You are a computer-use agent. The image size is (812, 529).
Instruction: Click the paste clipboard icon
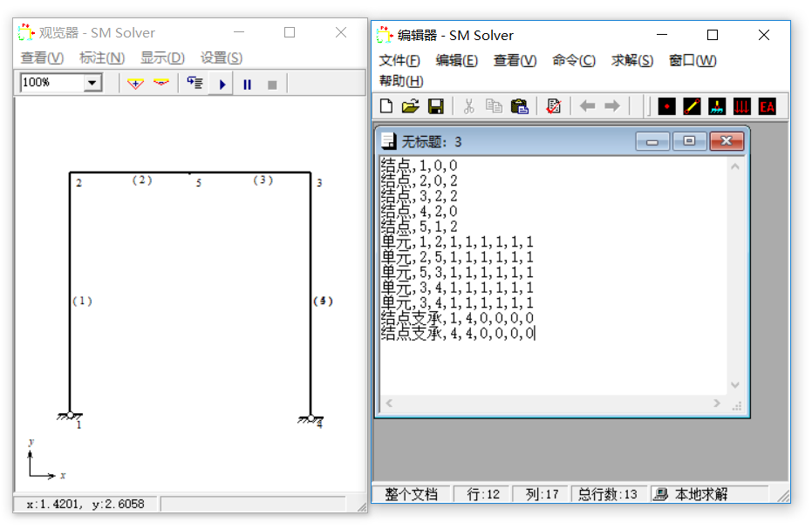pyautogui.click(x=520, y=106)
